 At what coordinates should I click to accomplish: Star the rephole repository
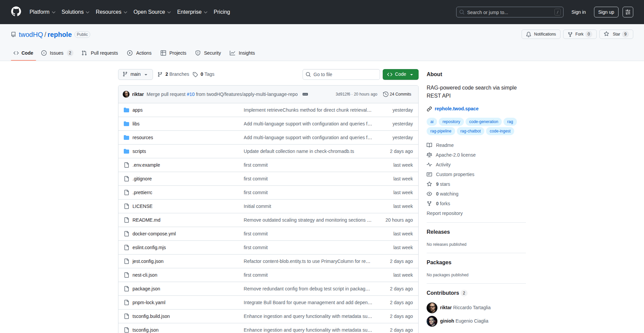point(616,34)
